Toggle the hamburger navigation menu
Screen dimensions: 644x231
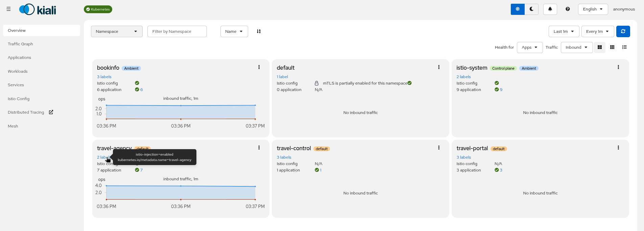point(8,9)
